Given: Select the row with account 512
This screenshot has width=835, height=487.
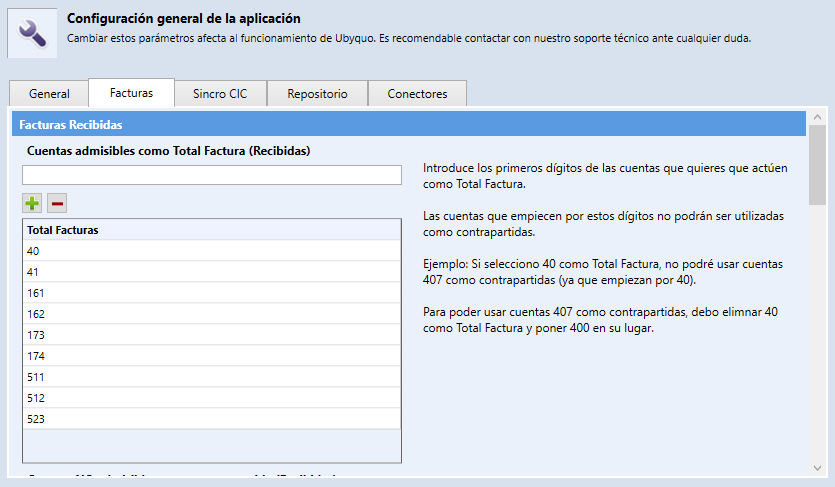Looking at the screenshot, I should click(211, 398).
